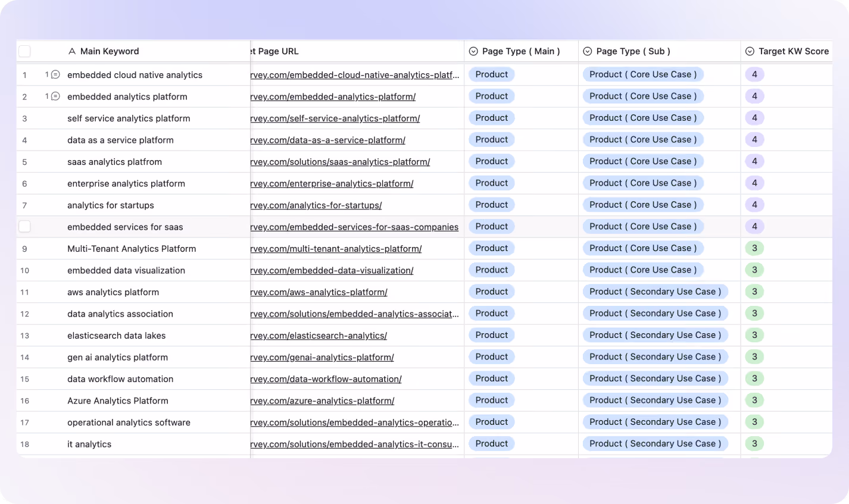Open the self-service-analytics-platform URL link
The image size is (849, 504).
[335, 118]
